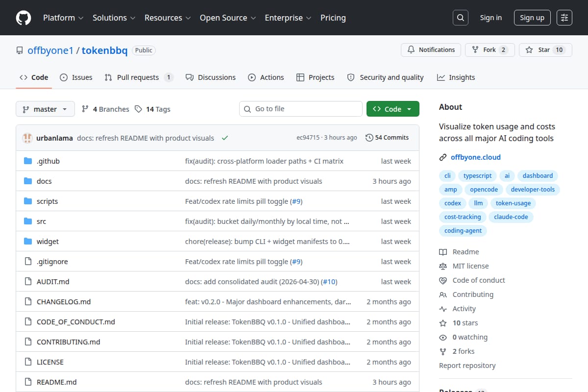
Task: Click the Go to file search field
Action: tap(301, 109)
